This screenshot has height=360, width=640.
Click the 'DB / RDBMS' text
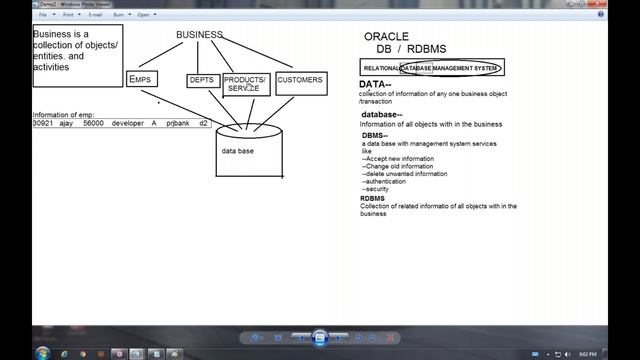pos(411,49)
